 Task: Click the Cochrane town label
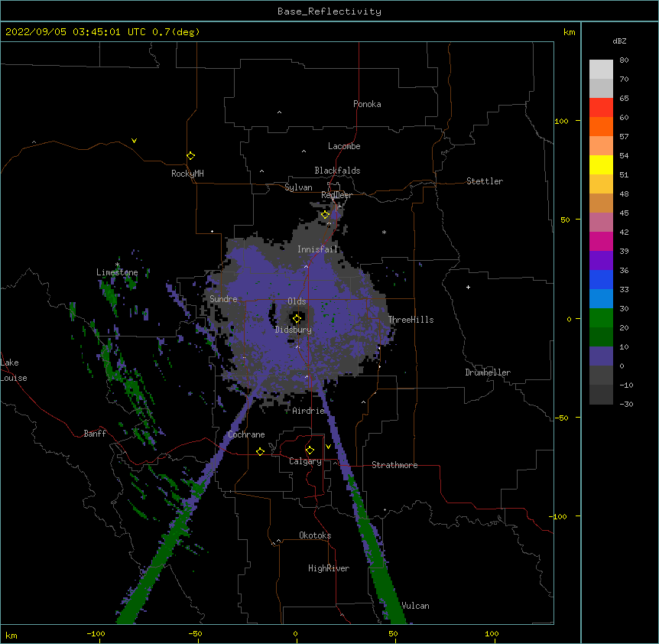click(x=246, y=434)
